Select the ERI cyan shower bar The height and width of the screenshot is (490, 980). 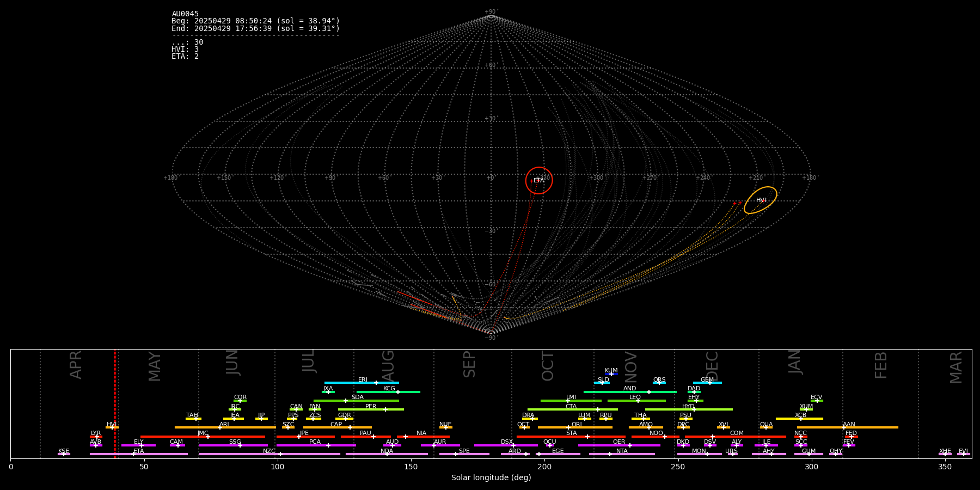[362, 383]
